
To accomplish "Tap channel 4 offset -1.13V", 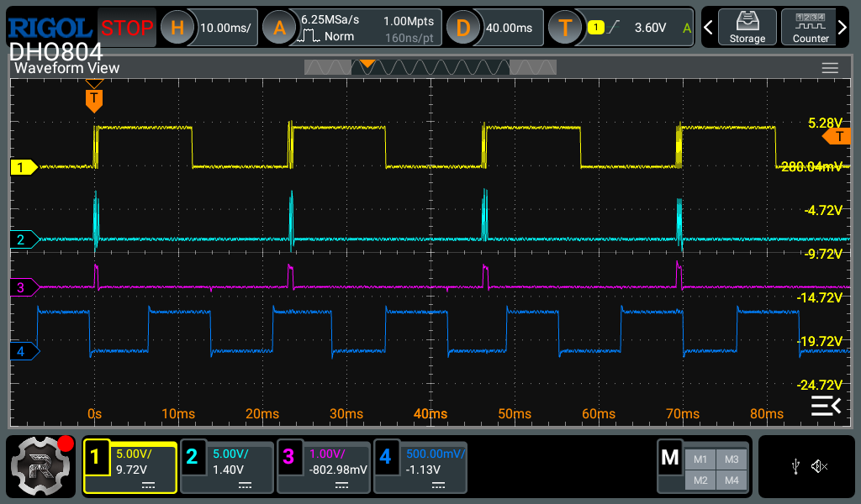I will click(x=423, y=470).
